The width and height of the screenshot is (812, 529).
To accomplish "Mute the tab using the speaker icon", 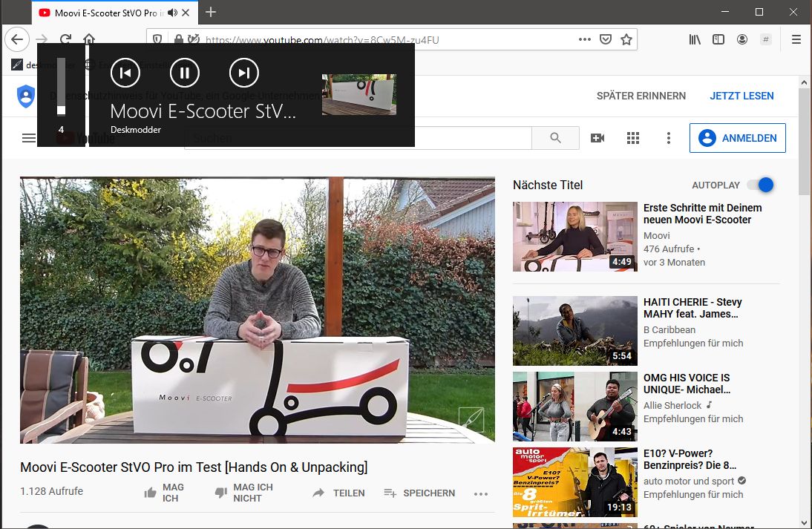I will [173, 13].
